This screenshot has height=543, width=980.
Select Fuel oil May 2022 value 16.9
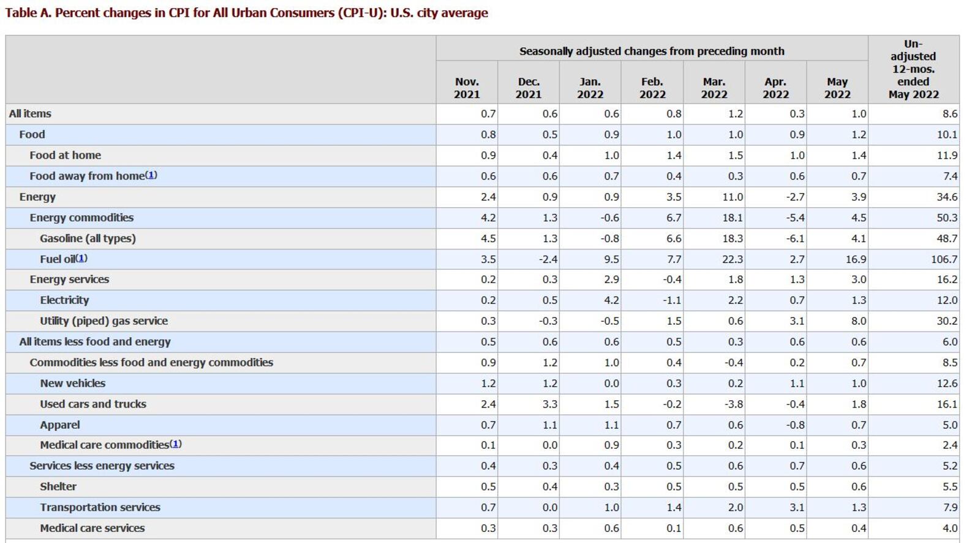(x=856, y=260)
